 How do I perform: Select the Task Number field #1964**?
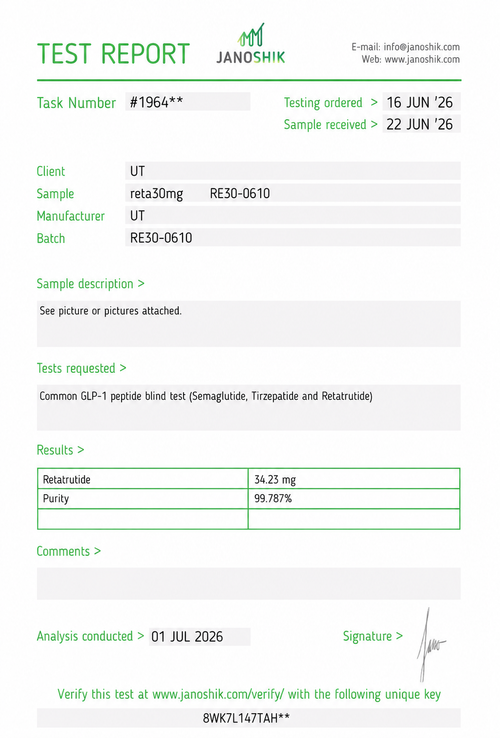(x=188, y=102)
